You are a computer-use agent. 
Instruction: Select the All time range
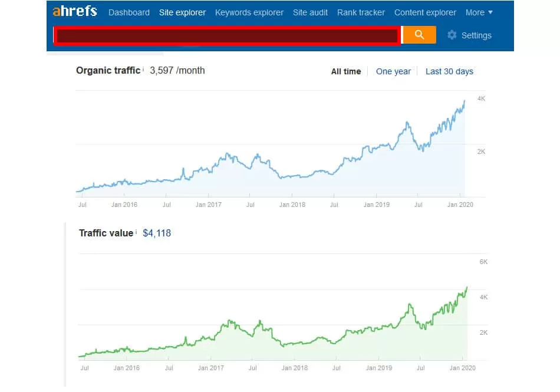pyautogui.click(x=345, y=71)
